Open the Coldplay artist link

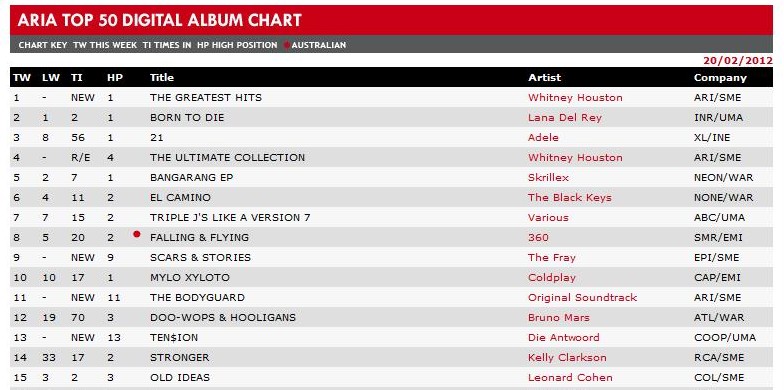pos(552,278)
